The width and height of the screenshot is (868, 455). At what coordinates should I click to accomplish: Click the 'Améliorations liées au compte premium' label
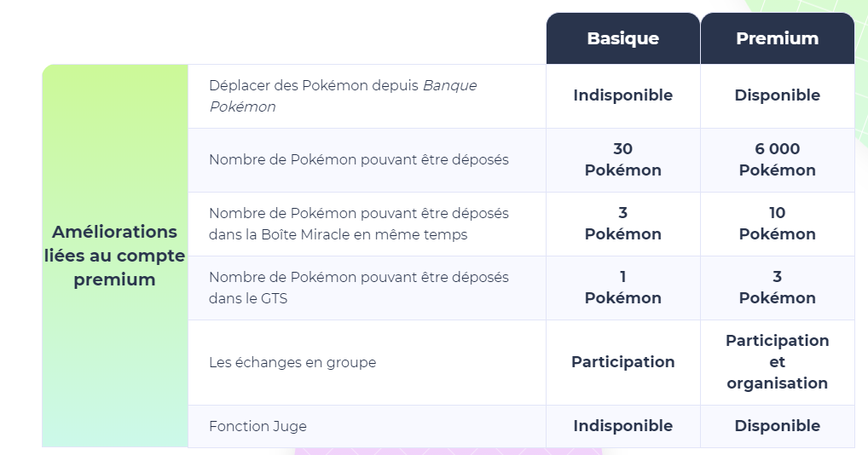115,256
